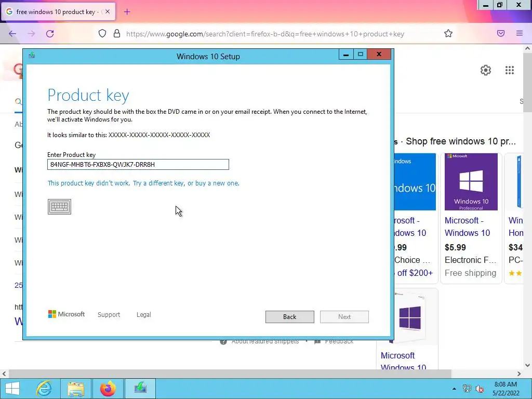This screenshot has width=532, height=399.
Task: Bookmark this page with the star icon
Action: click(448, 33)
